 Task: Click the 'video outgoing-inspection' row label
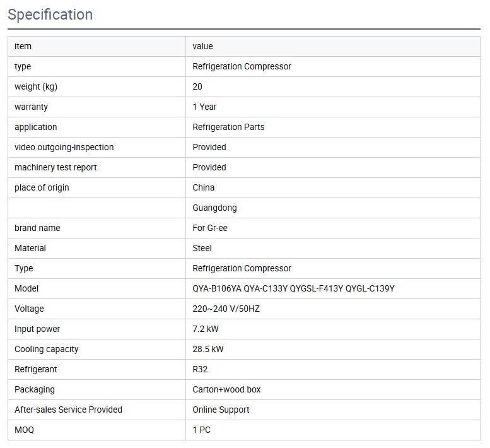pyautogui.click(x=64, y=147)
